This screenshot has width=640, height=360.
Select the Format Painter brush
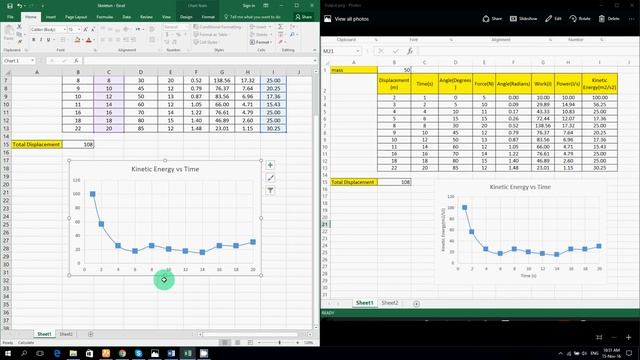click(x=19, y=41)
